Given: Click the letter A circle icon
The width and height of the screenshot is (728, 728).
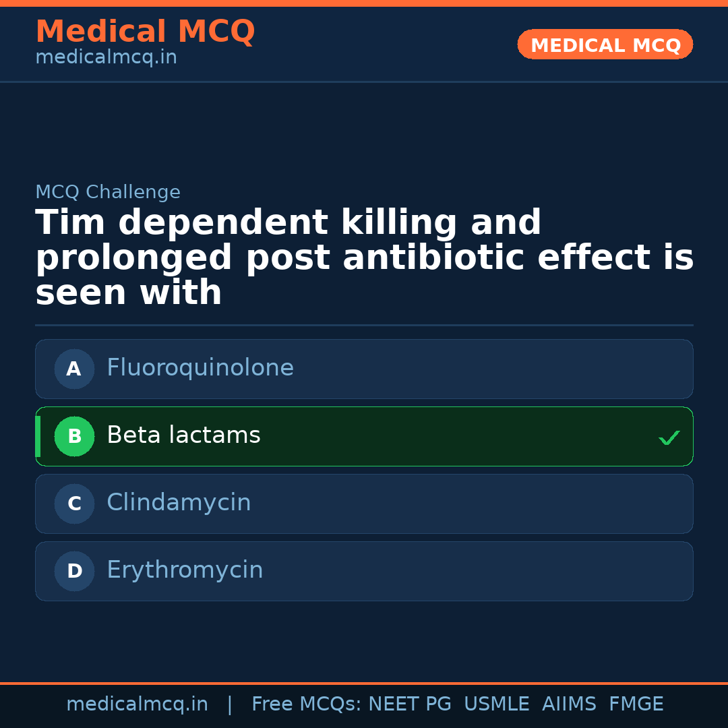Looking at the screenshot, I should click(74, 369).
